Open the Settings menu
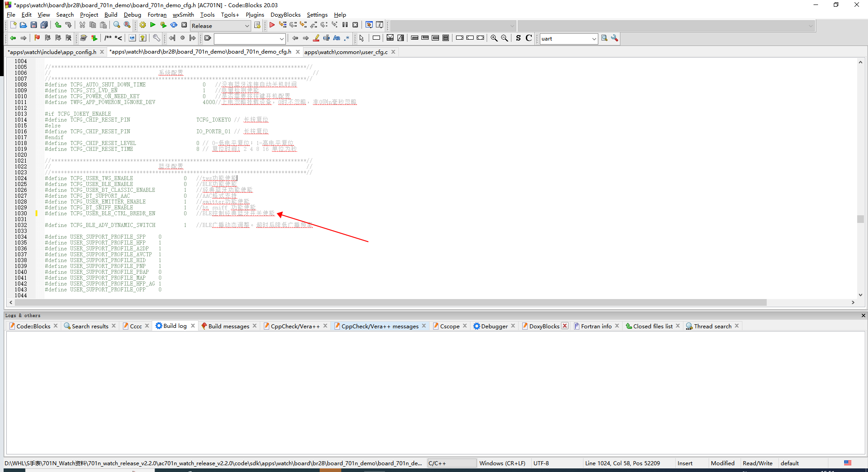This screenshot has height=472, width=868. point(317,15)
